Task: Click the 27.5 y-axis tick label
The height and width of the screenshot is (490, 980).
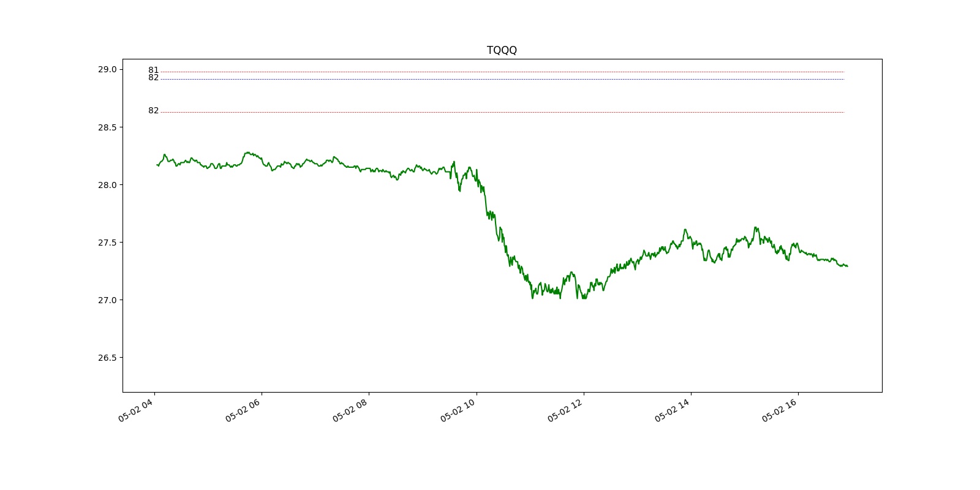Action: click(107, 242)
